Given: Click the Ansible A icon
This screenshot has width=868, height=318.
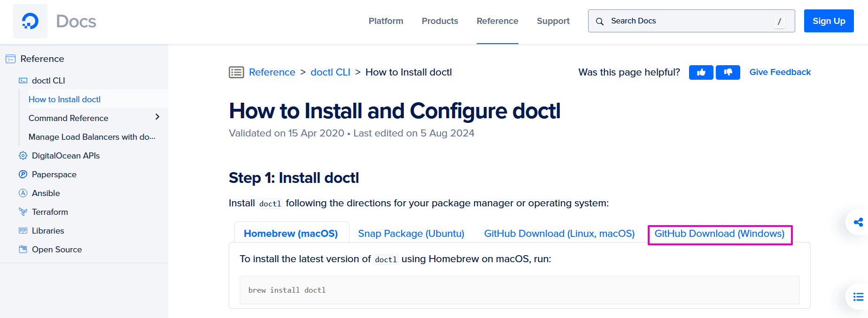Looking at the screenshot, I should [23, 193].
